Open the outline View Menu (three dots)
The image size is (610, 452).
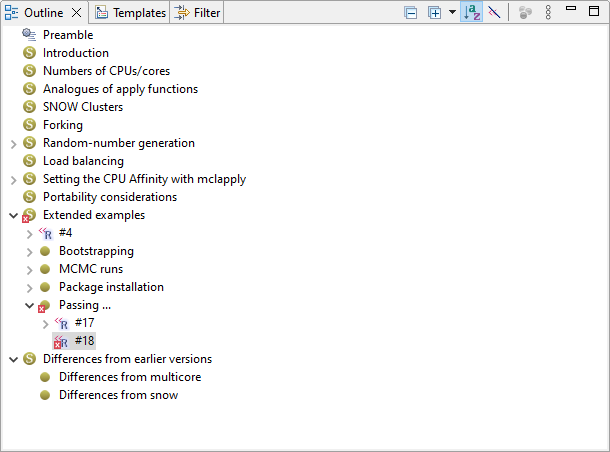(x=548, y=13)
